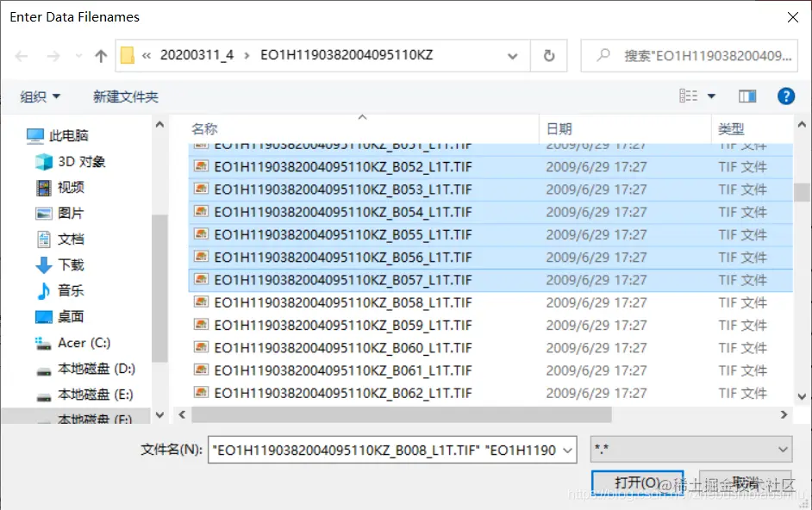Select file B058_L1T.TIF
Image resolution: width=812 pixels, height=510 pixels.
(x=490, y=303)
